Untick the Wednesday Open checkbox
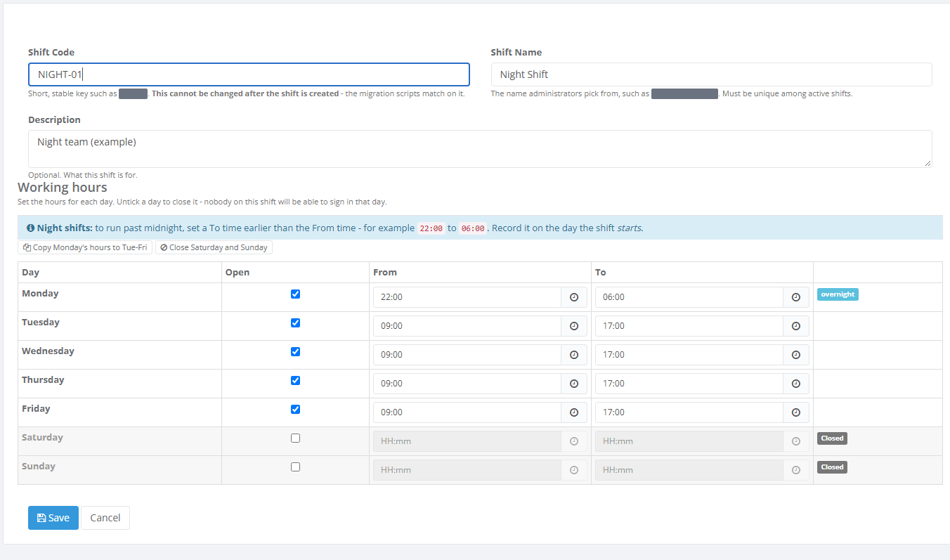 (295, 351)
